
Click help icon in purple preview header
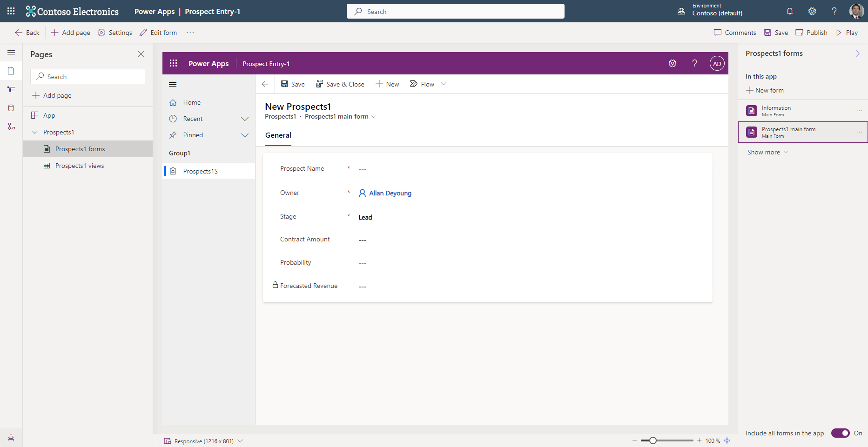tap(694, 63)
